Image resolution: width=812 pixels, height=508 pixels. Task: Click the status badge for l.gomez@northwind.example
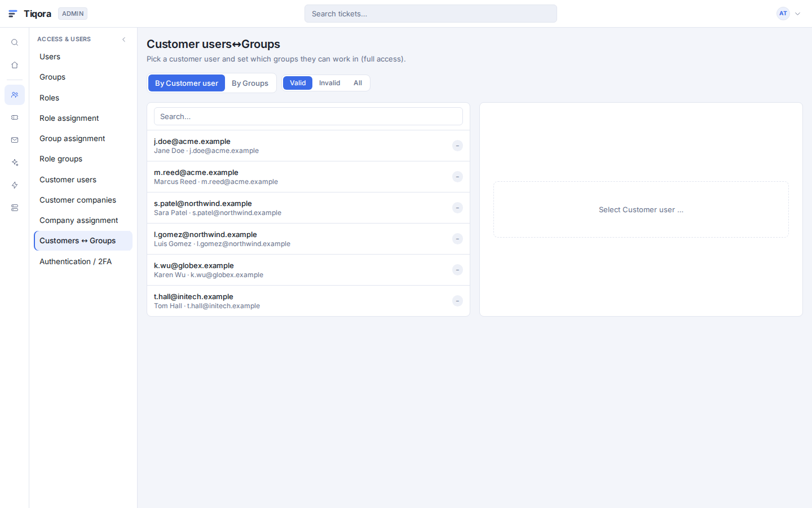tap(457, 239)
